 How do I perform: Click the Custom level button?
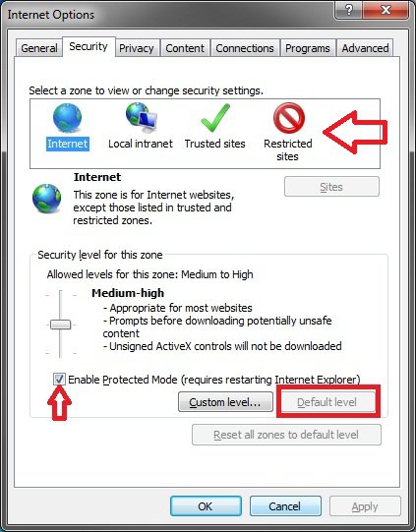pos(225,402)
